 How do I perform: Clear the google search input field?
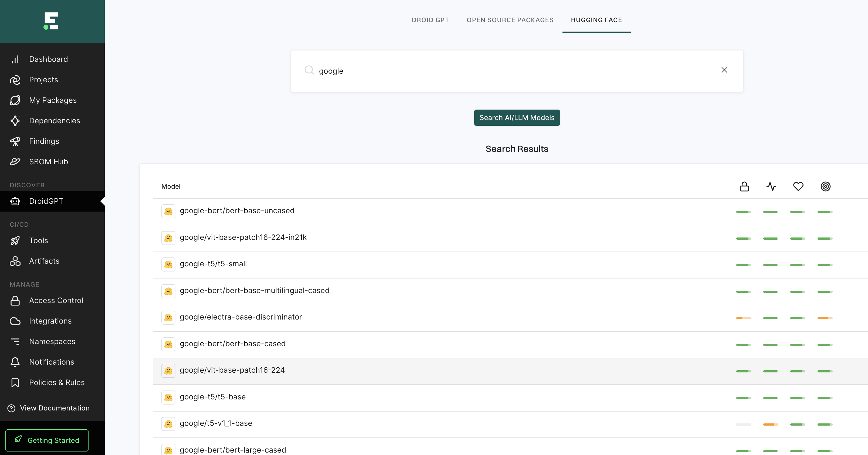[724, 70]
